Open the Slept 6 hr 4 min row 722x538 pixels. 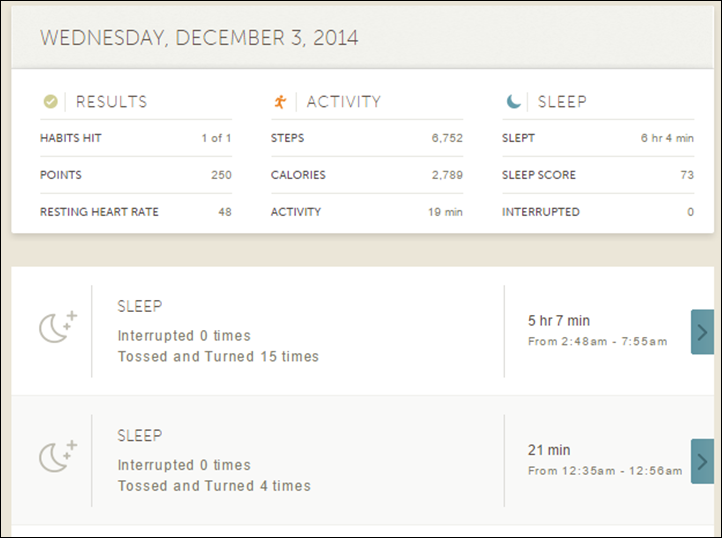(598, 138)
